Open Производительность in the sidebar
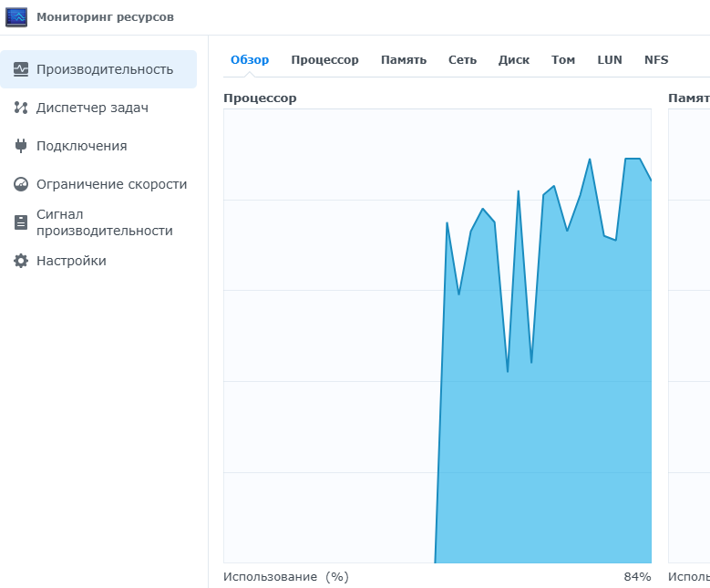Screen dimensions: 710x588 (x=98, y=69)
